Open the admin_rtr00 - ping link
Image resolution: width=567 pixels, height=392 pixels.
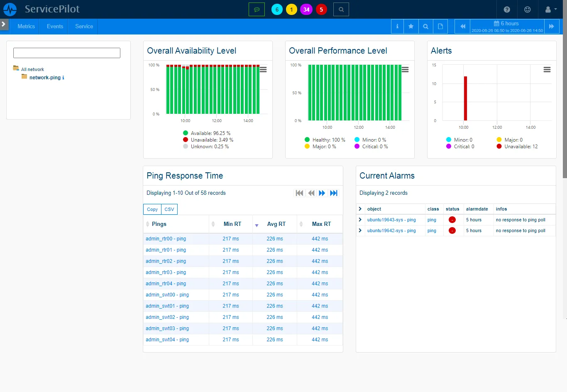point(165,238)
